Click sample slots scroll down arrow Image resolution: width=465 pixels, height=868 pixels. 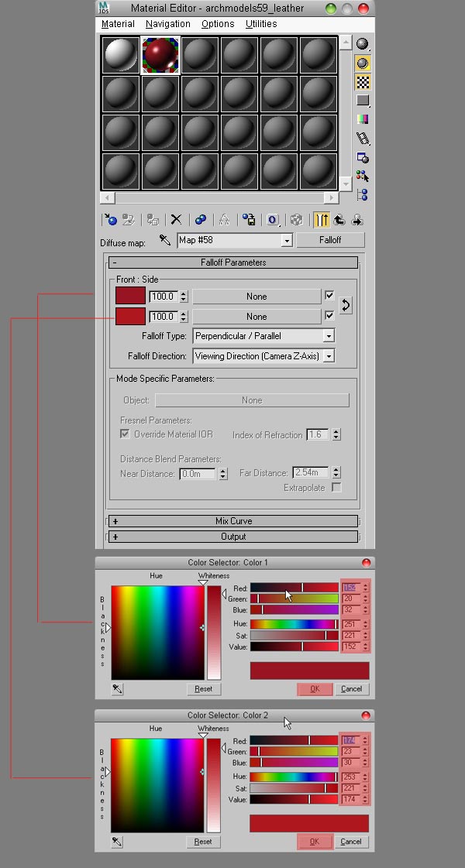point(346,184)
